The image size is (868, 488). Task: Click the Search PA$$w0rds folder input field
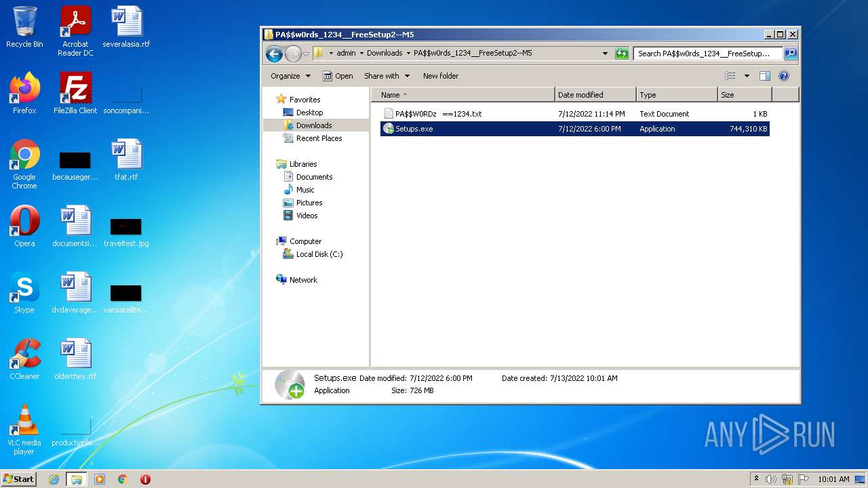tap(709, 54)
